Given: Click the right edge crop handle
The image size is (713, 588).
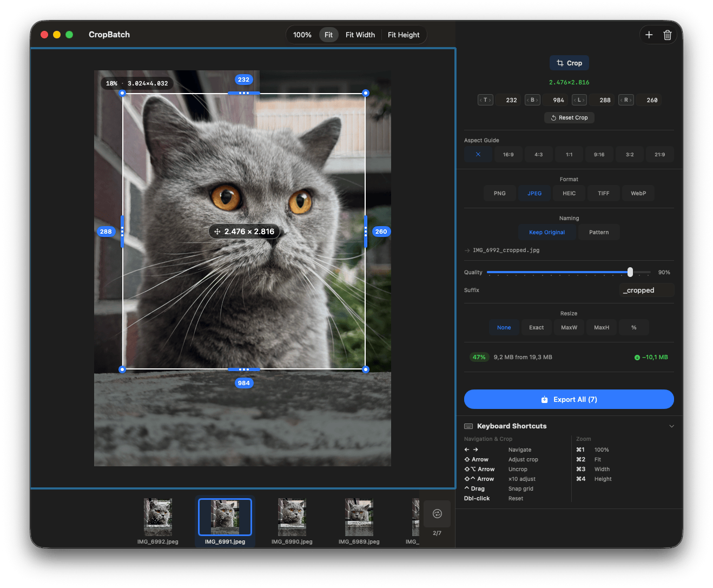Looking at the screenshot, I should pos(366,232).
